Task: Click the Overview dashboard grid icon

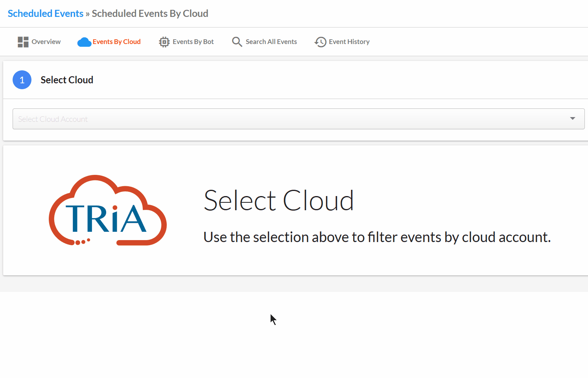Action: (23, 42)
